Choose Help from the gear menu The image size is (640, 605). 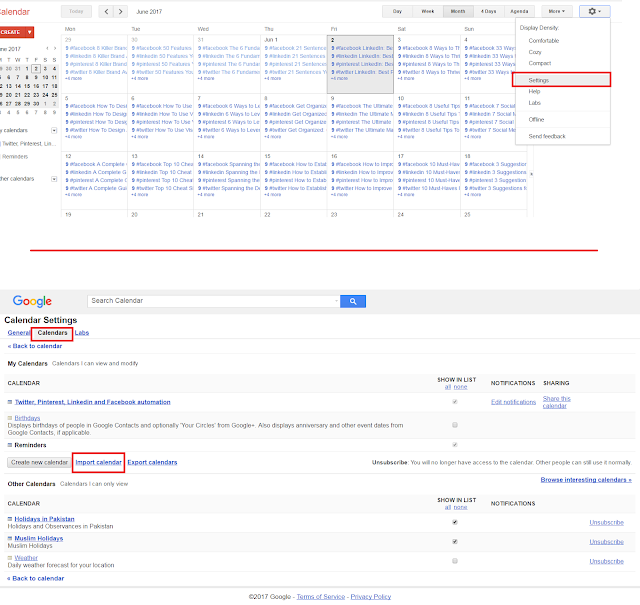tap(534, 91)
